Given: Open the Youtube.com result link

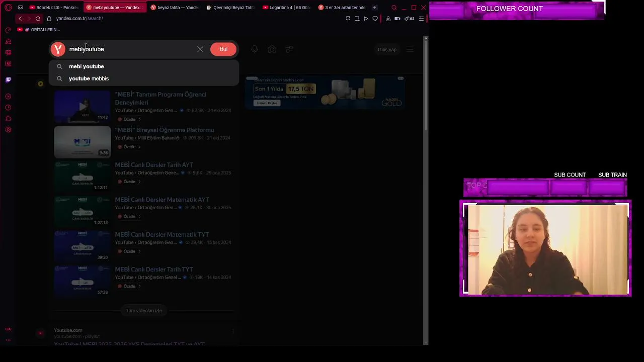Looking at the screenshot, I should pyautogui.click(x=68, y=330).
